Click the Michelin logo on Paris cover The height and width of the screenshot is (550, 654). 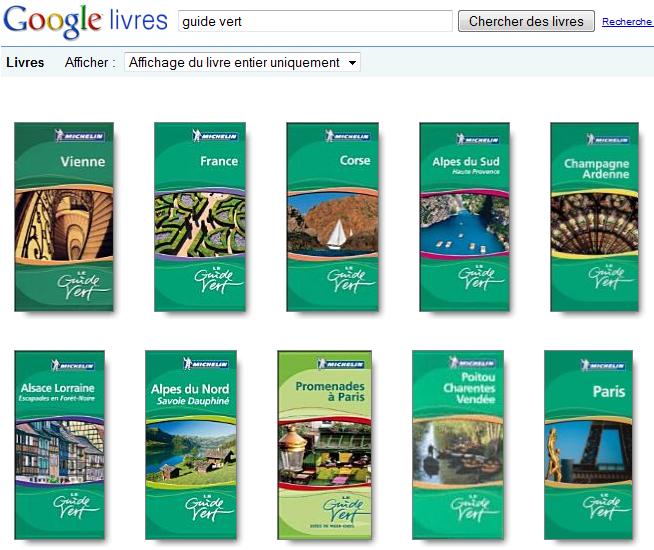coord(603,365)
